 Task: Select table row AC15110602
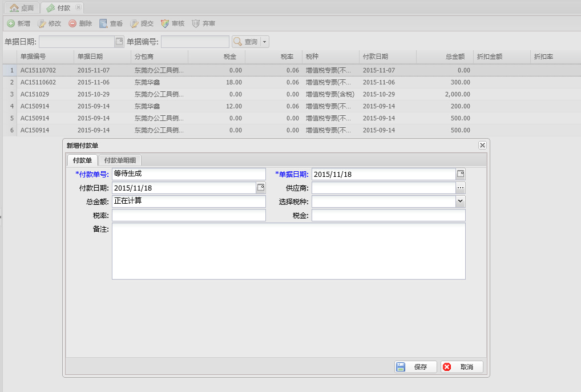click(x=38, y=82)
